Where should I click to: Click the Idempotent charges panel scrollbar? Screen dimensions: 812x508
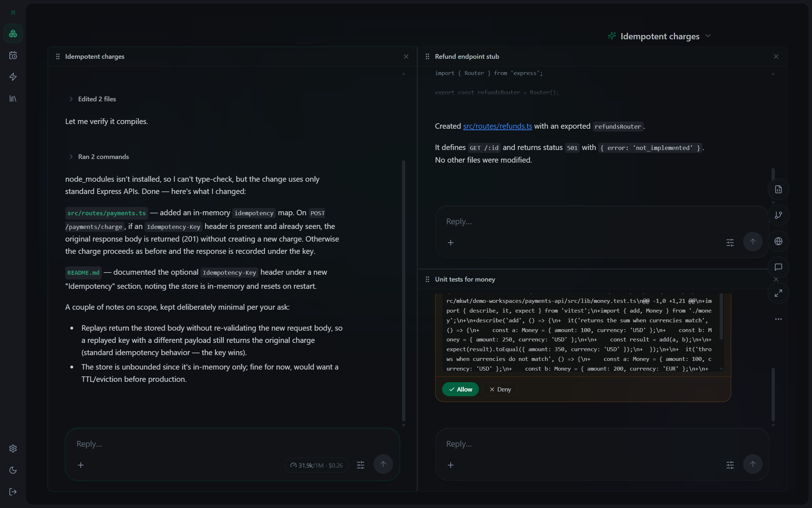click(403, 291)
